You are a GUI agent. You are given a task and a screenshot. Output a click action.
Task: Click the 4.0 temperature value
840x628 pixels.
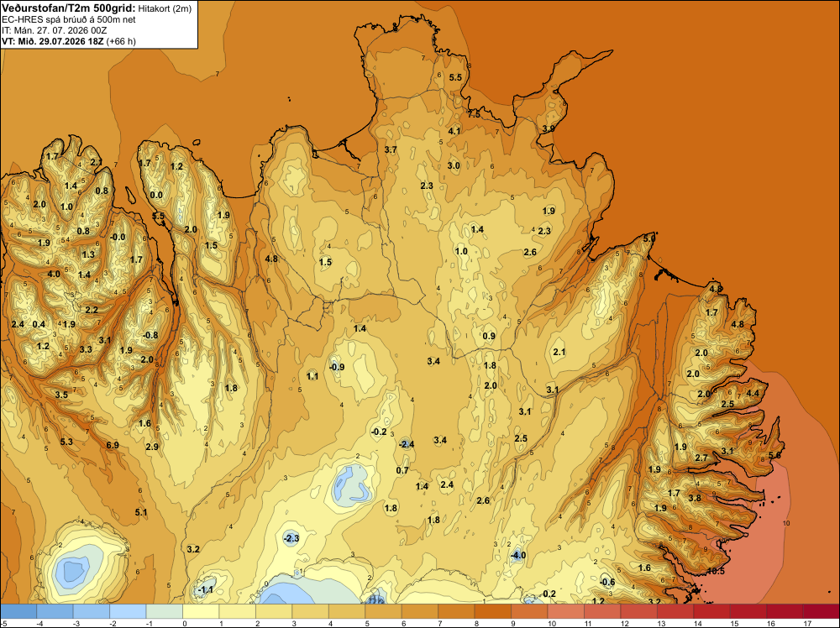pos(54,274)
